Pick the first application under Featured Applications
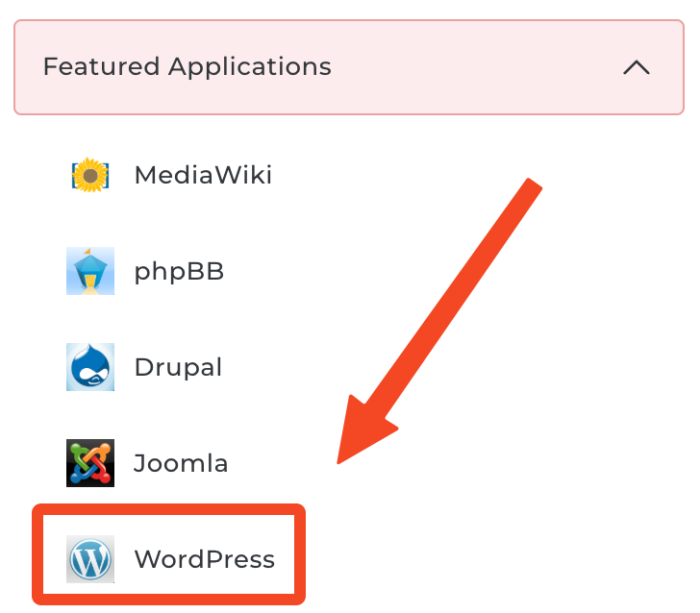The image size is (700, 613). [203, 175]
